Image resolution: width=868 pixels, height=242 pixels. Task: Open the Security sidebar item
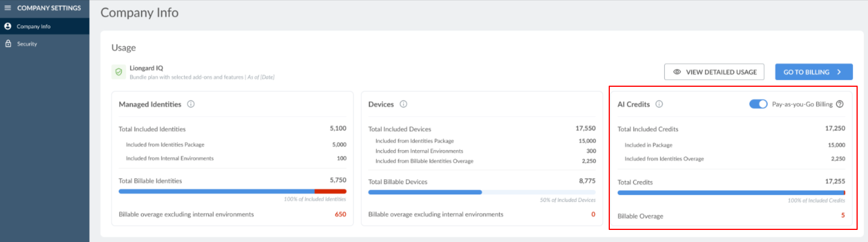tap(27, 44)
